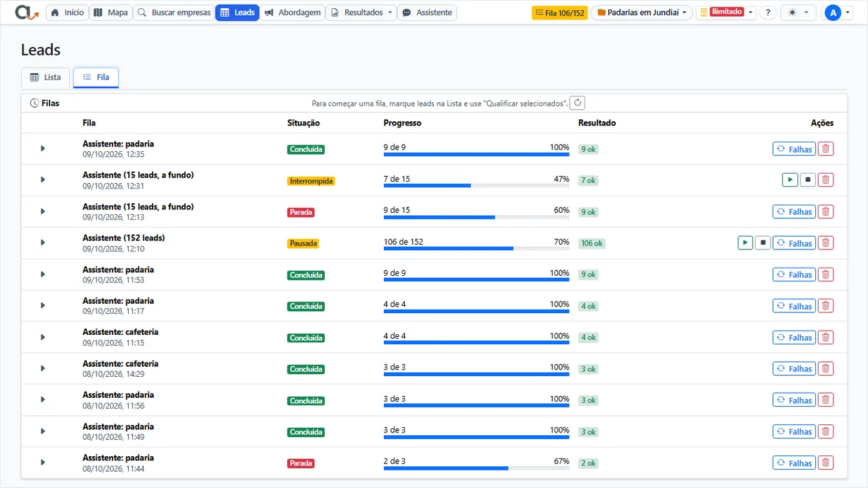Stop the paused 152 leads queue

tap(763, 243)
